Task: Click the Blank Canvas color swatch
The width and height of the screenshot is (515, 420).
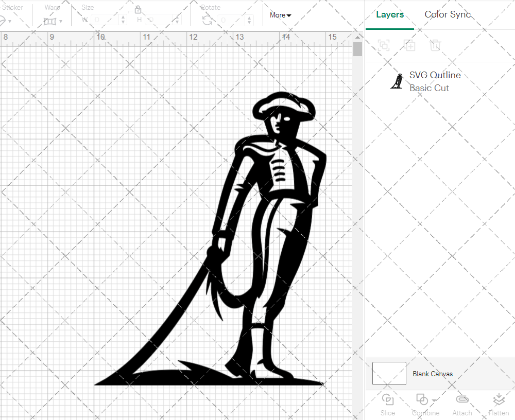Action: (389, 373)
